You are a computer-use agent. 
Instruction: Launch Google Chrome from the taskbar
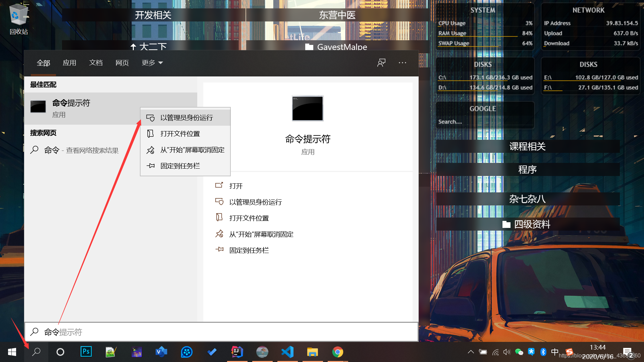pyautogui.click(x=338, y=352)
